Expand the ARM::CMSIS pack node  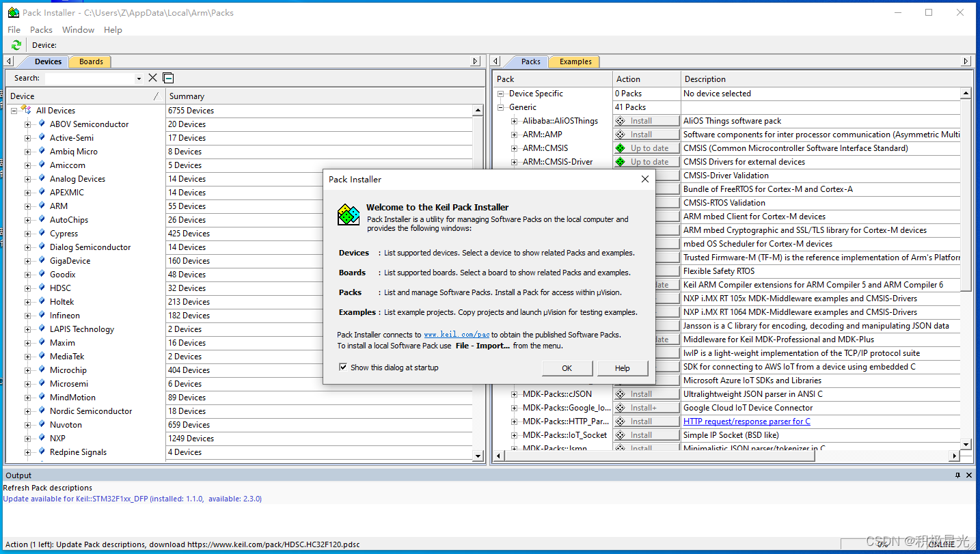coord(515,148)
